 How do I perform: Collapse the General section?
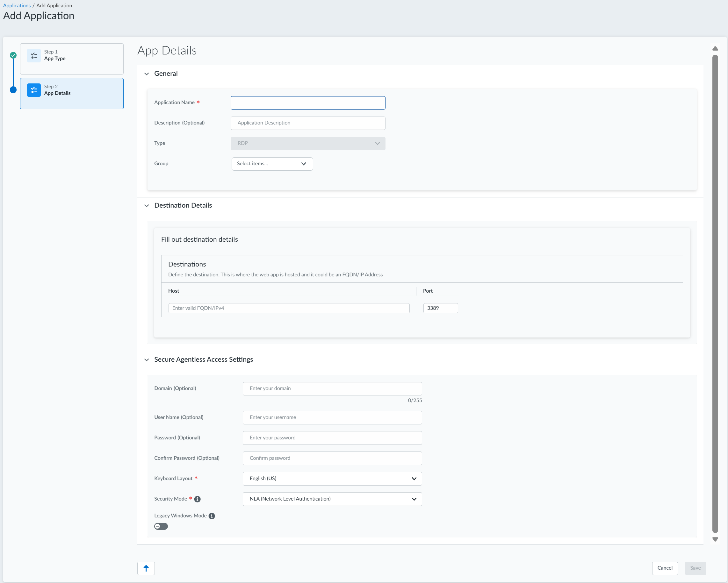coord(147,74)
